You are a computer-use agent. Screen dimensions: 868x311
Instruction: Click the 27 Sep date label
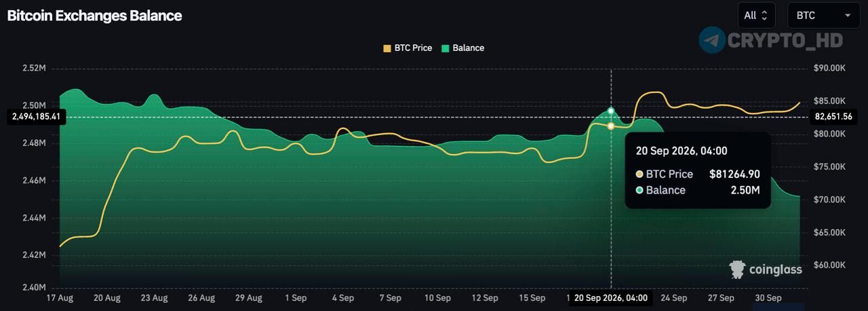pyautogui.click(x=721, y=298)
